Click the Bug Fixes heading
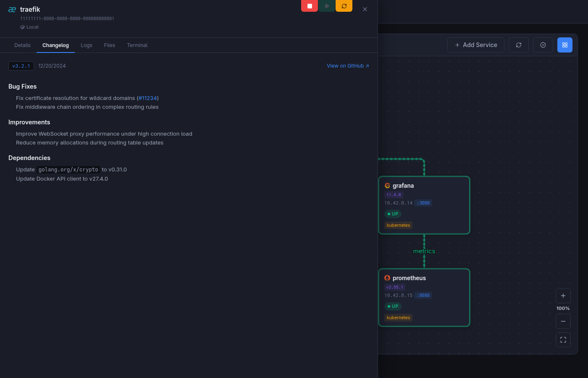Screen dimensions: 588x378 tap(23, 87)
